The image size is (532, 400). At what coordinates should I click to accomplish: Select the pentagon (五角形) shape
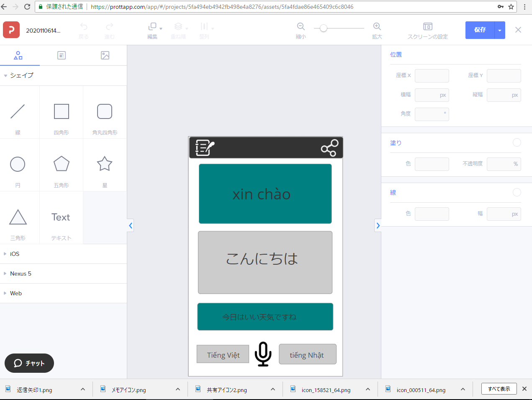point(62,164)
